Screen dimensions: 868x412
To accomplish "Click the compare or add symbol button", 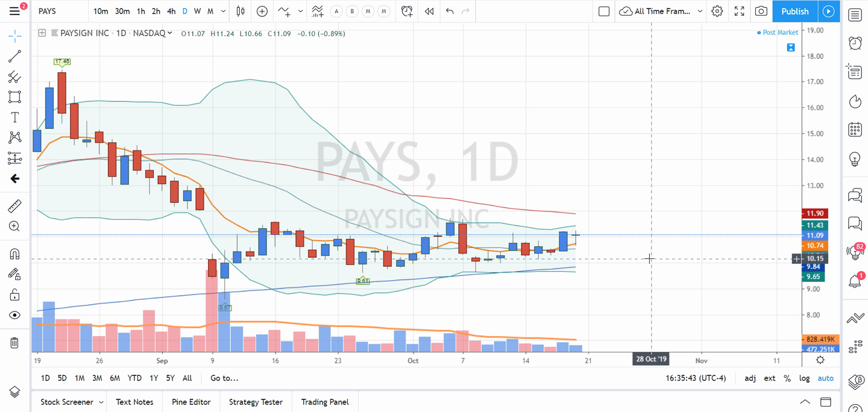I will 262,11.
